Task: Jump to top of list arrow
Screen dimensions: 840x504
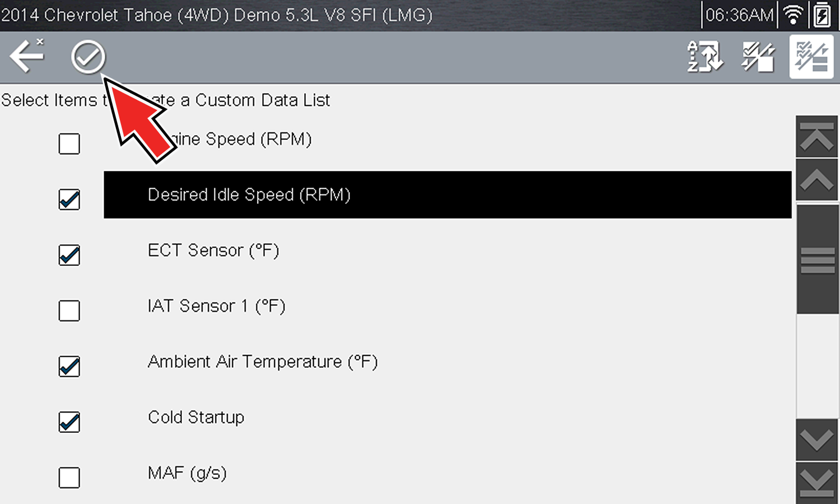Action: [x=816, y=137]
